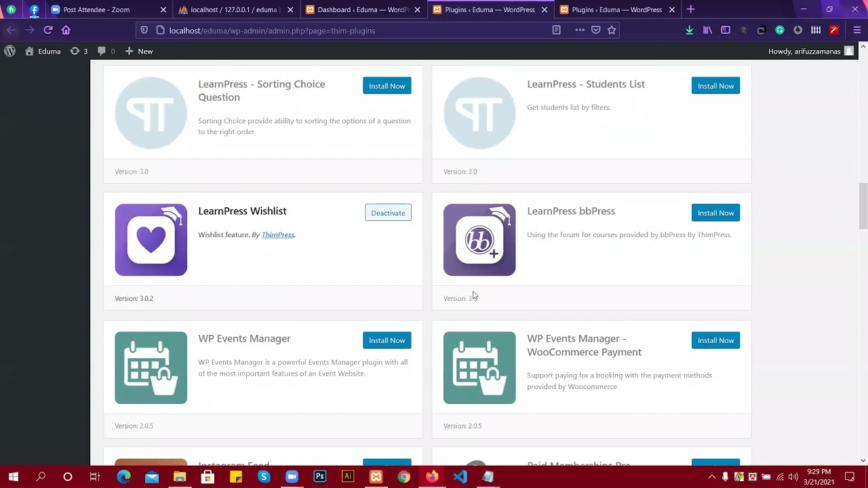Open Firefox library icon
Image resolution: width=868 pixels, height=488 pixels.
pos(707,30)
